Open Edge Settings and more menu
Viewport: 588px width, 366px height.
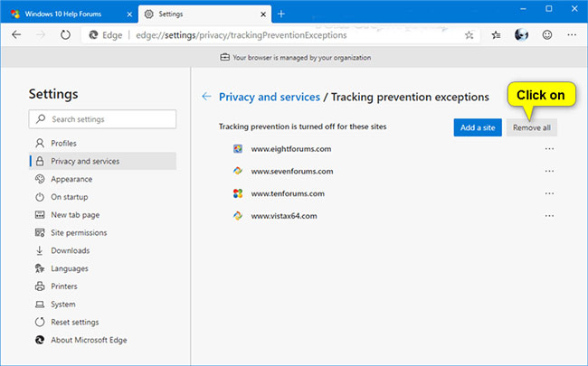click(x=572, y=35)
